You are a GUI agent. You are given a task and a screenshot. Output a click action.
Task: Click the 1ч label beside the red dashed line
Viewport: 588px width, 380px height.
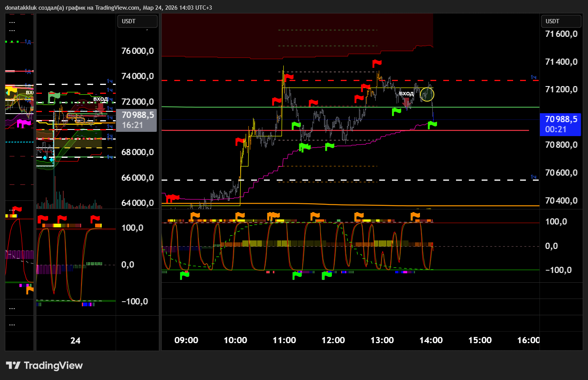(534, 78)
